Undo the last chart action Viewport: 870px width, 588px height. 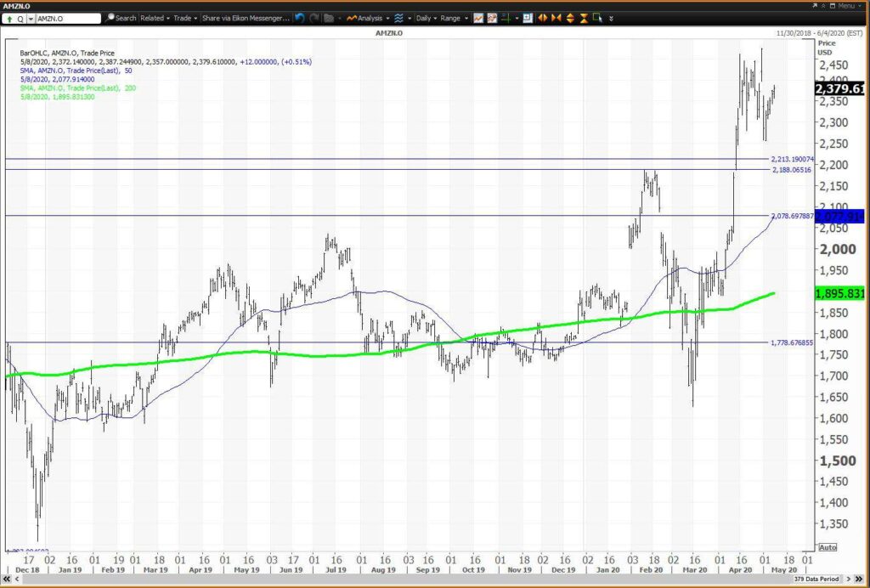tap(300, 18)
